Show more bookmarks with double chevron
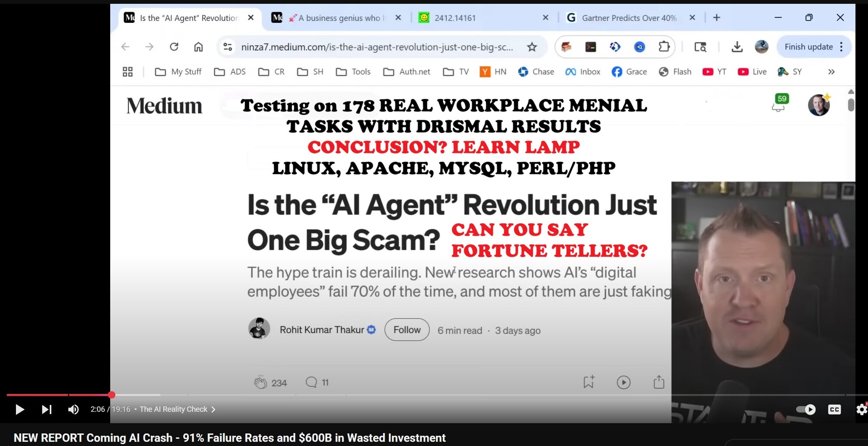Screen dimensions: 868x446 point(831,72)
